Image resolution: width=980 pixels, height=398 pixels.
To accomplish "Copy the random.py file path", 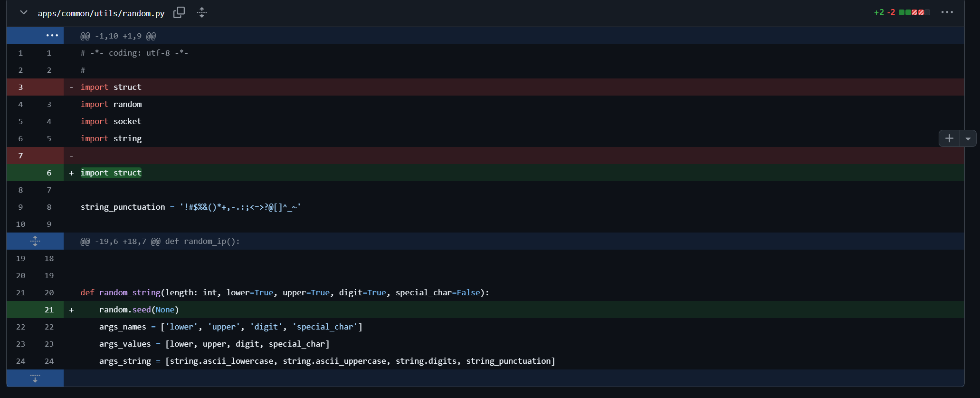I will click(x=179, y=12).
